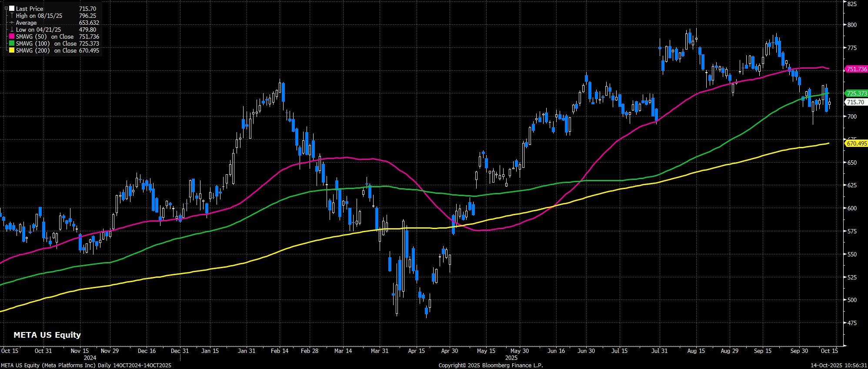Click the Average marker icon in legend
Viewport: 868px width, 369px height.
coord(12,23)
